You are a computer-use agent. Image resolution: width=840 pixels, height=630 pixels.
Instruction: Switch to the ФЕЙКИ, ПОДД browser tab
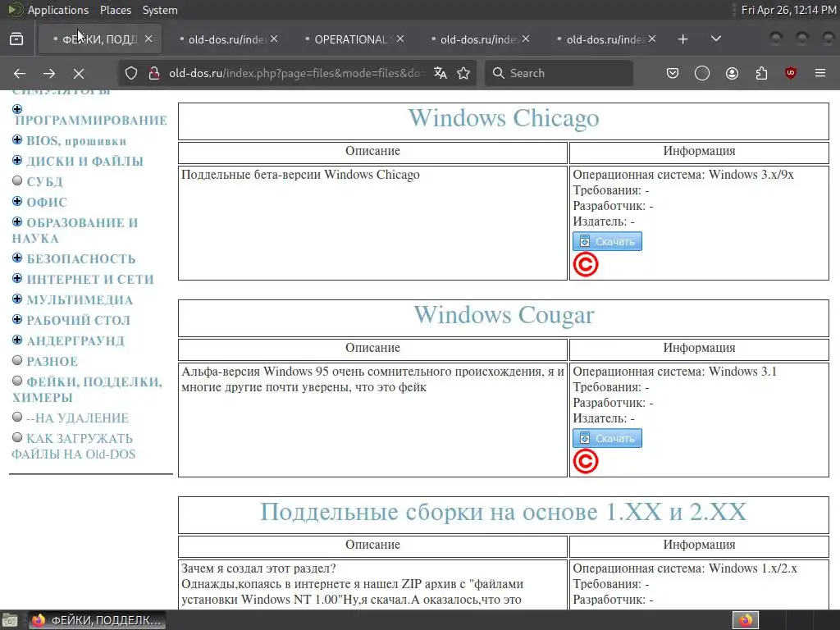pos(99,39)
